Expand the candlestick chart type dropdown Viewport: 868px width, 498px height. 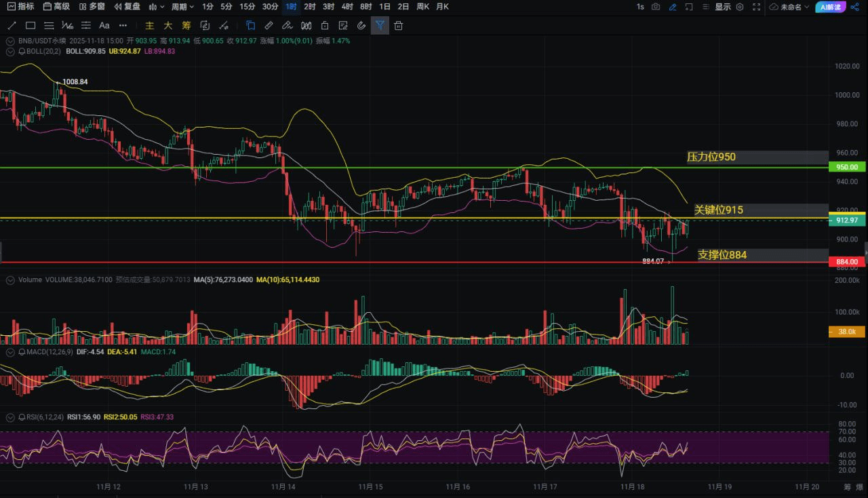point(156,7)
